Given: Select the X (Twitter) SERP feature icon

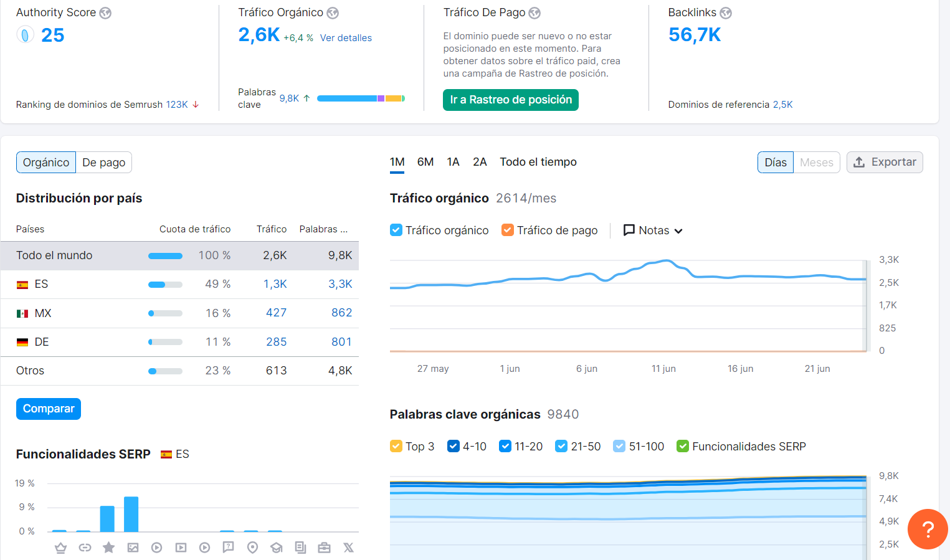Looking at the screenshot, I should pyautogui.click(x=348, y=548).
